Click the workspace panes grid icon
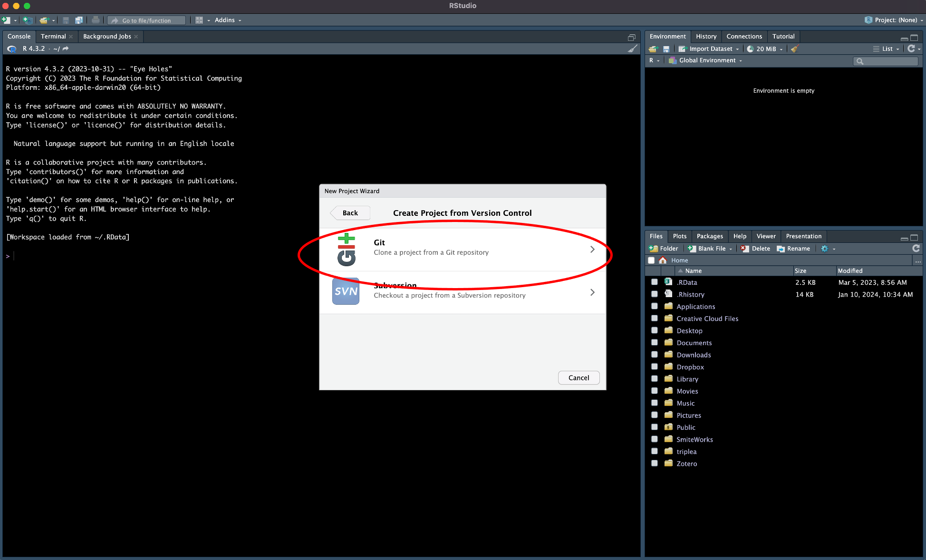The image size is (926, 560). [x=199, y=20]
